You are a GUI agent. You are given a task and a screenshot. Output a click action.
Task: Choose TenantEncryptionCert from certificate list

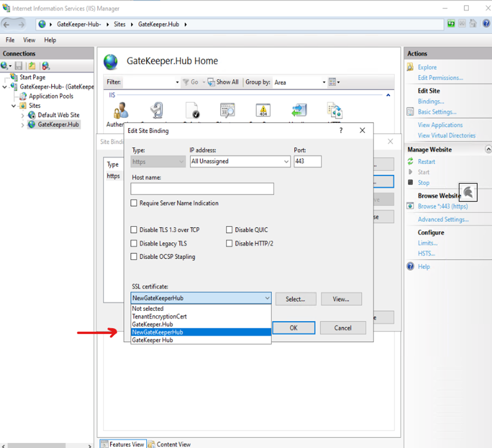[x=201, y=317]
